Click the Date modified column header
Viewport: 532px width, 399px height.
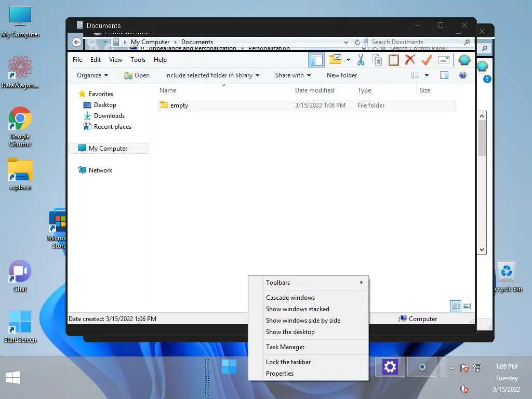click(322, 90)
